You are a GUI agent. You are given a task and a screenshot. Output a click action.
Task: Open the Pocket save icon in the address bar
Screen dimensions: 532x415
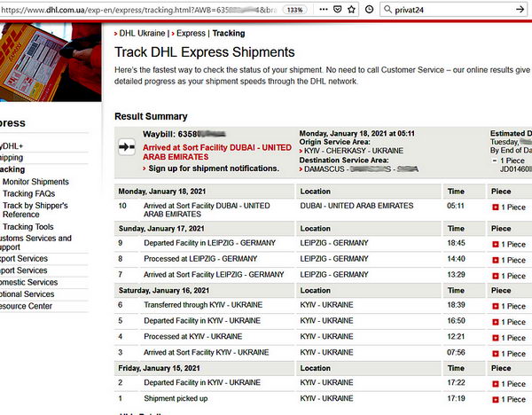click(x=337, y=10)
